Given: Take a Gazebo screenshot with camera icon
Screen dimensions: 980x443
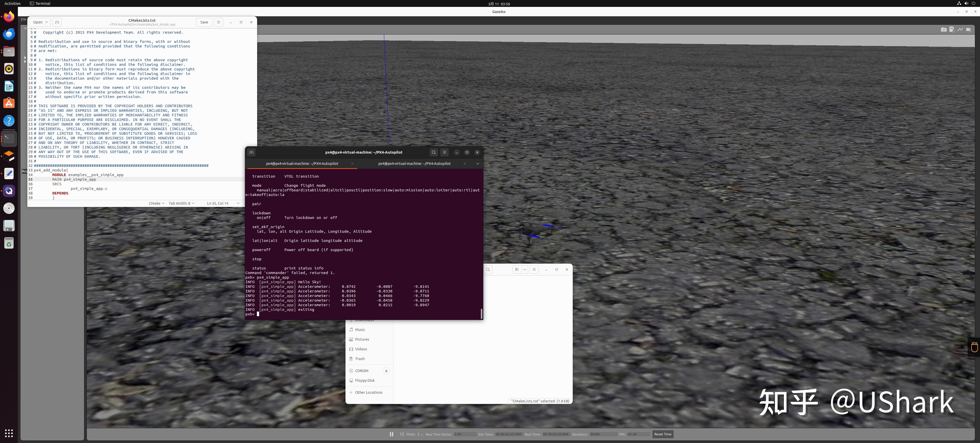Looking at the screenshot, I should tap(943, 29).
